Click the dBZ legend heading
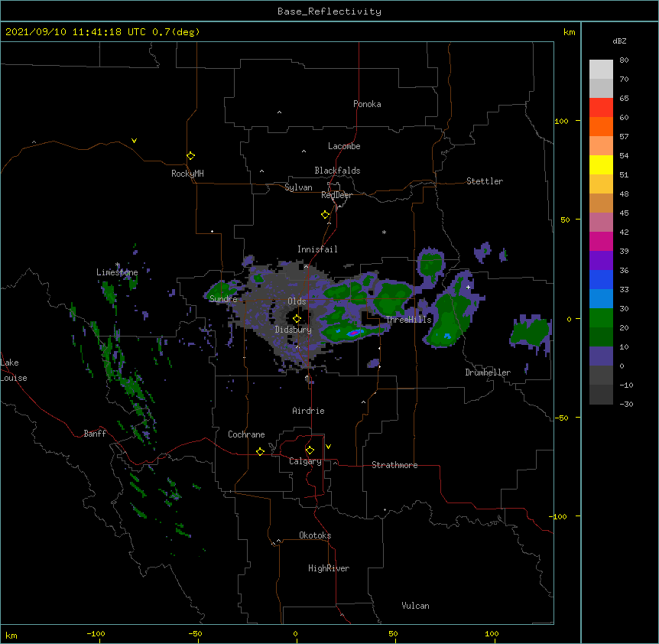The width and height of the screenshot is (659, 644). (619, 41)
